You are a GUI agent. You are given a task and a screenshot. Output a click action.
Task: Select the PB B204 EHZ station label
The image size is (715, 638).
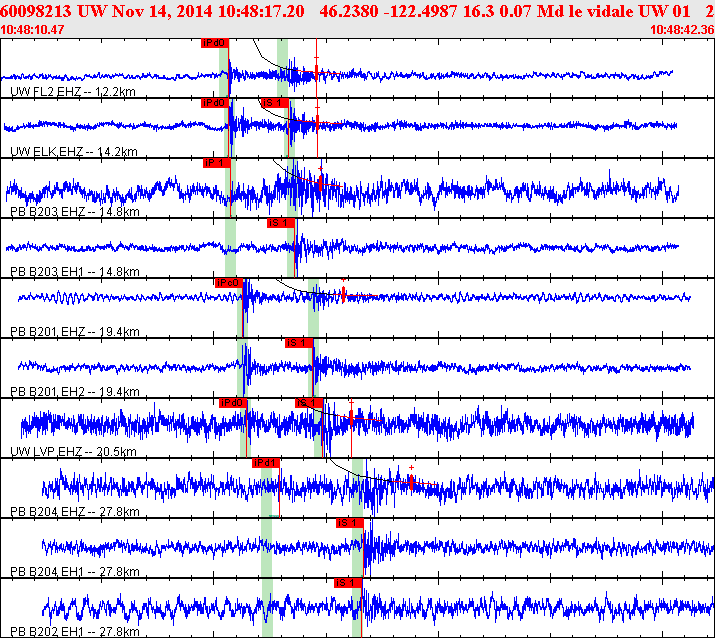75,512
